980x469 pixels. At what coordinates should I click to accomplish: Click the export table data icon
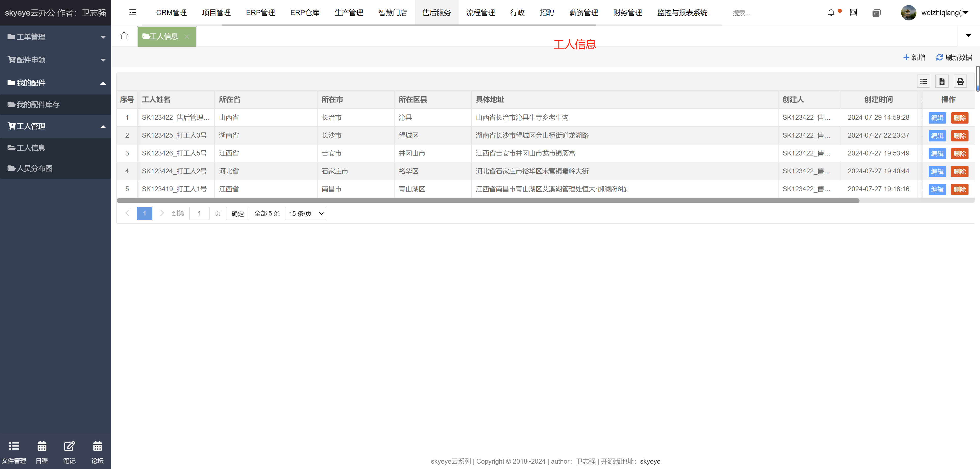point(941,81)
